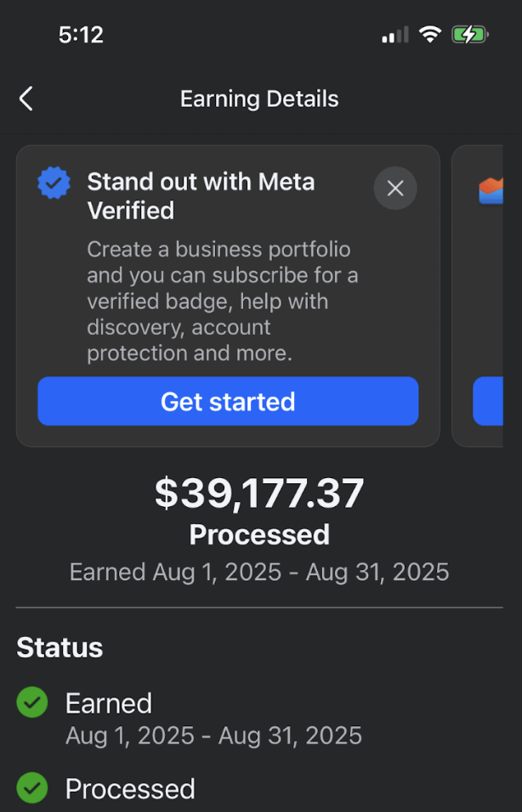Tap the Get started button
This screenshot has width=522, height=812.
click(228, 401)
